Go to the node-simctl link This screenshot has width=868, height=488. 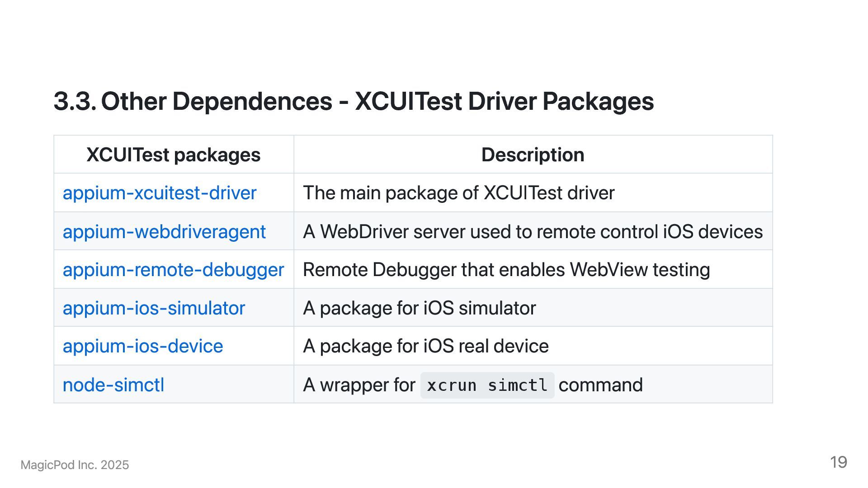(113, 385)
